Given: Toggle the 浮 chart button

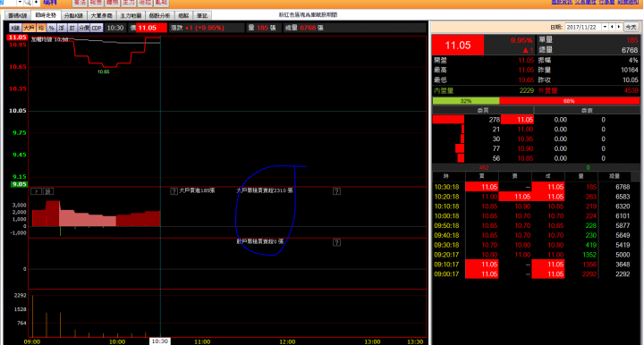Looking at the screenshot, I should pyautogui.click(x=62, y=28).
